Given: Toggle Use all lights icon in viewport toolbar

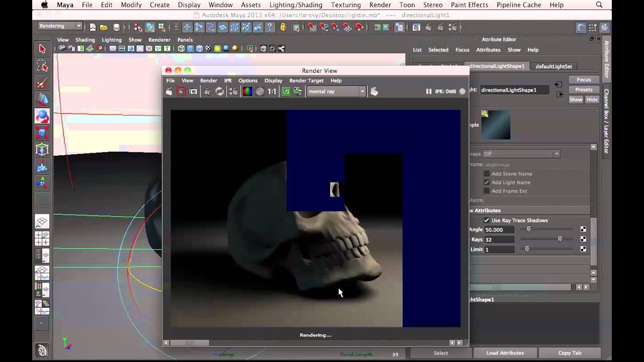Looking at the screenshot, I should point(217,49).
